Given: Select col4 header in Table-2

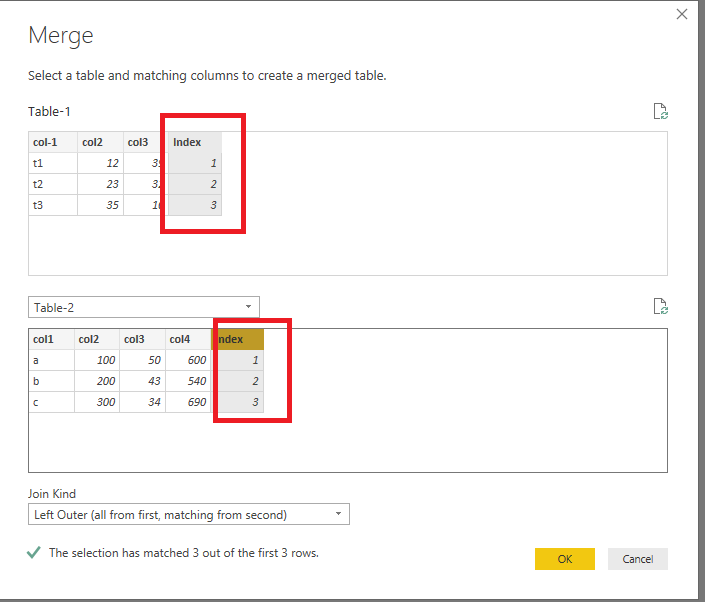Looking at the screenshot, I should click(x=188, y=339).
